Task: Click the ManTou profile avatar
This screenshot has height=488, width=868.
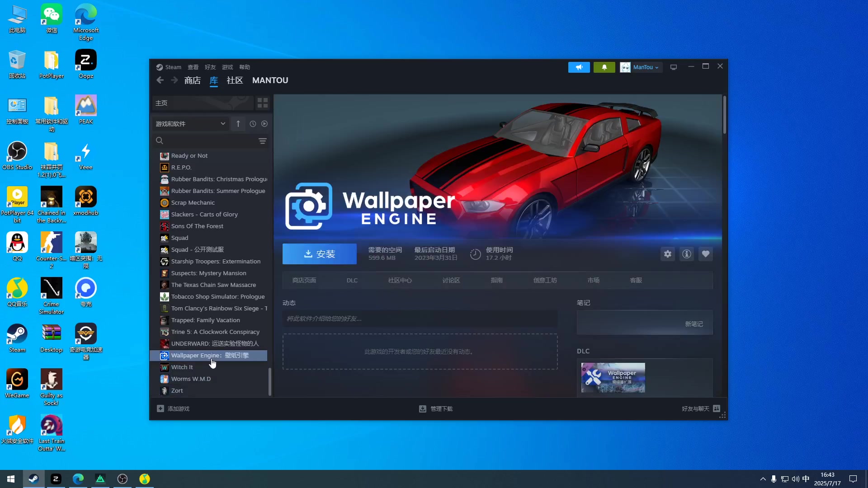Action: click(625, 67)
